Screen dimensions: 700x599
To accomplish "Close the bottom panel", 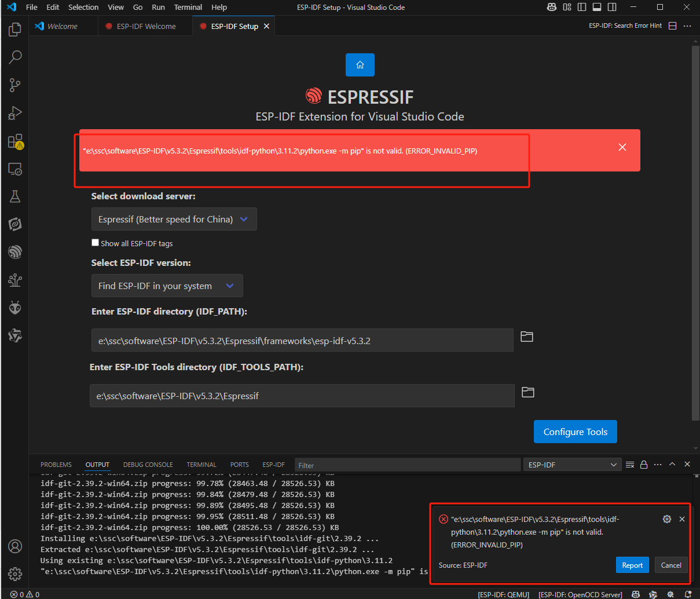I will pyautogui.click(x=687, y=465).
